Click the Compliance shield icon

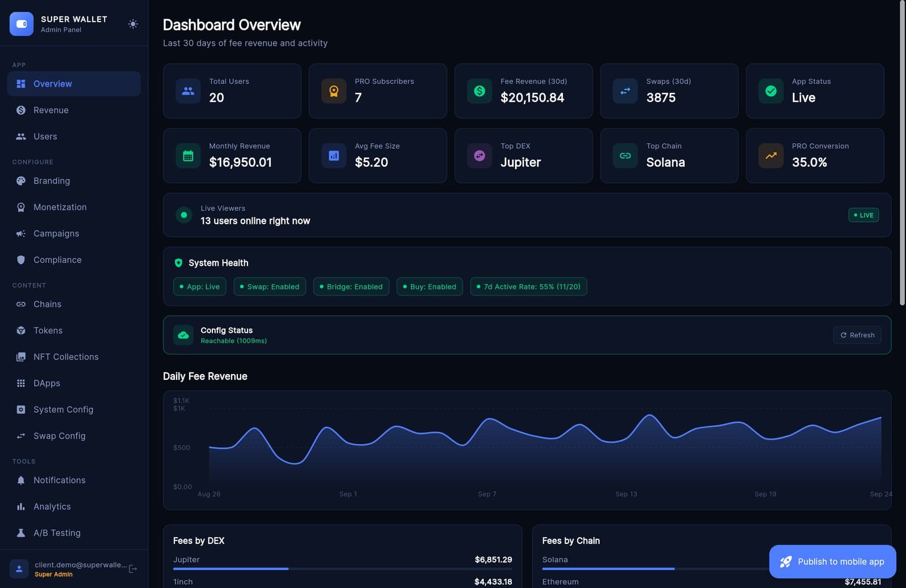[21, 260]
